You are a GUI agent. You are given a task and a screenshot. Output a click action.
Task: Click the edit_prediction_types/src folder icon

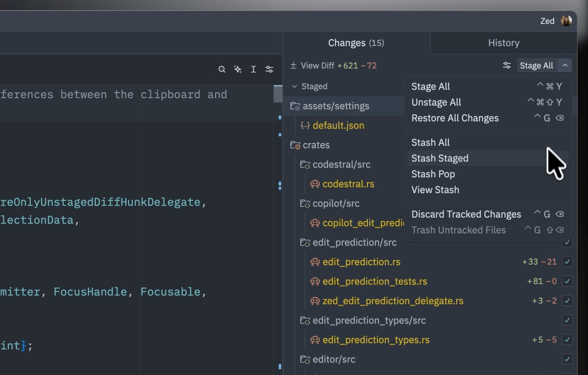point(305,320)
